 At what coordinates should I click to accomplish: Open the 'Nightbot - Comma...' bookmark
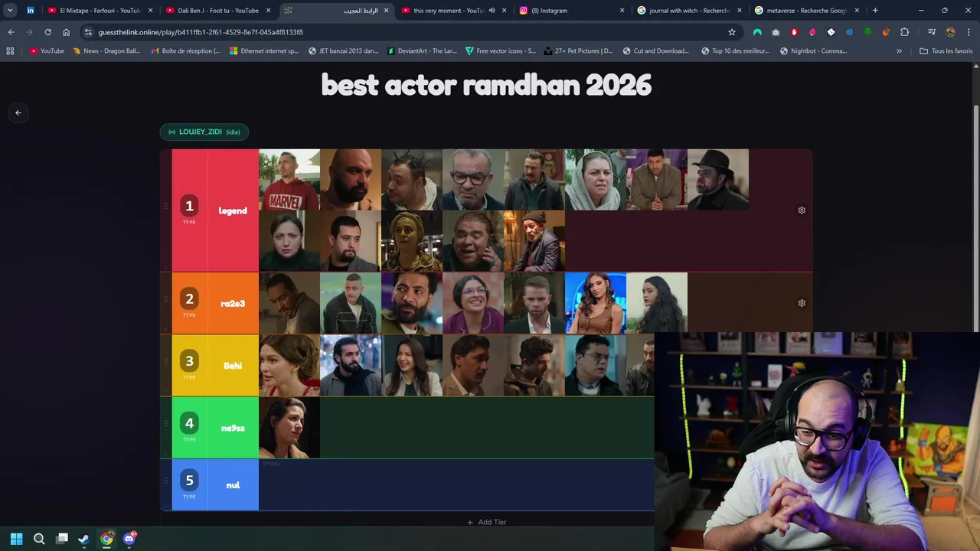pos(814,51)
